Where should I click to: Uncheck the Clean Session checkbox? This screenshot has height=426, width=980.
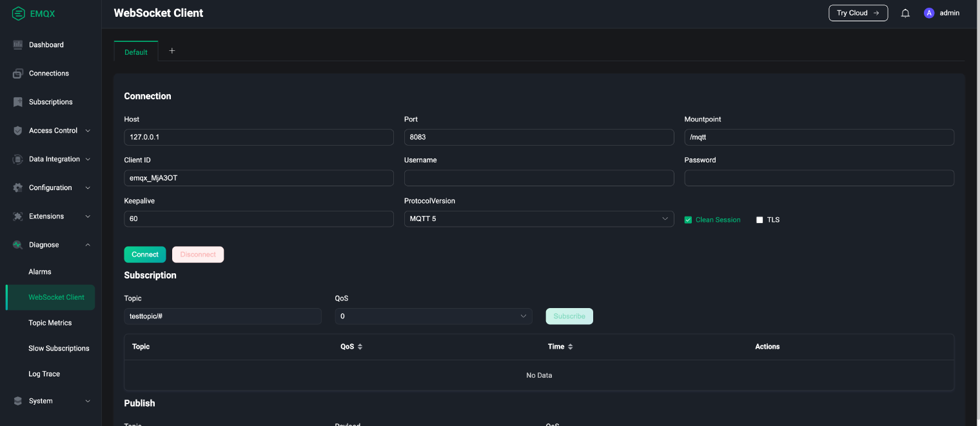688,220
